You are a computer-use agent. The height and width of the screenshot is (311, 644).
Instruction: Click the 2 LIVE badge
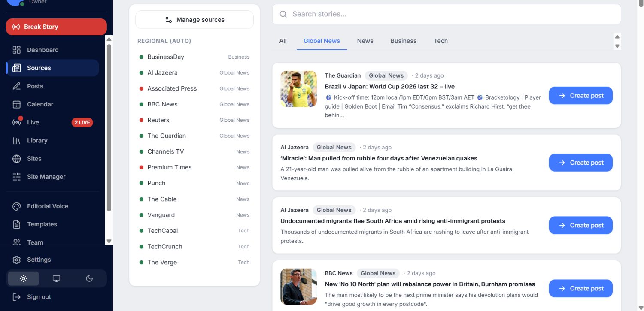point(82,122)
